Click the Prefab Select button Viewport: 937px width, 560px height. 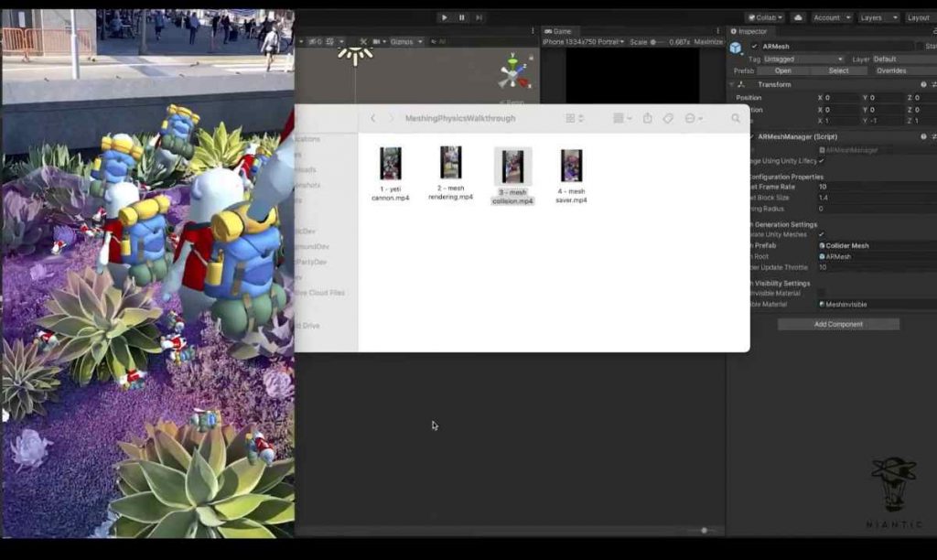point(838,70)
